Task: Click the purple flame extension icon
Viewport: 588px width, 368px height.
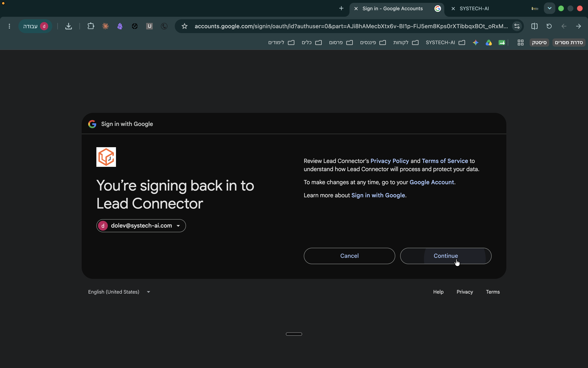Action: (120, 26)
